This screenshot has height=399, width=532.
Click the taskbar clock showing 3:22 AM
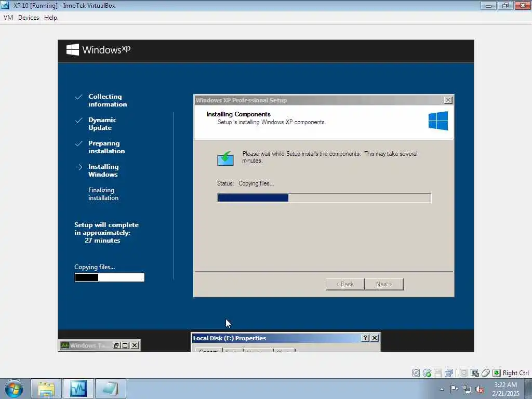tap(506, 389)
